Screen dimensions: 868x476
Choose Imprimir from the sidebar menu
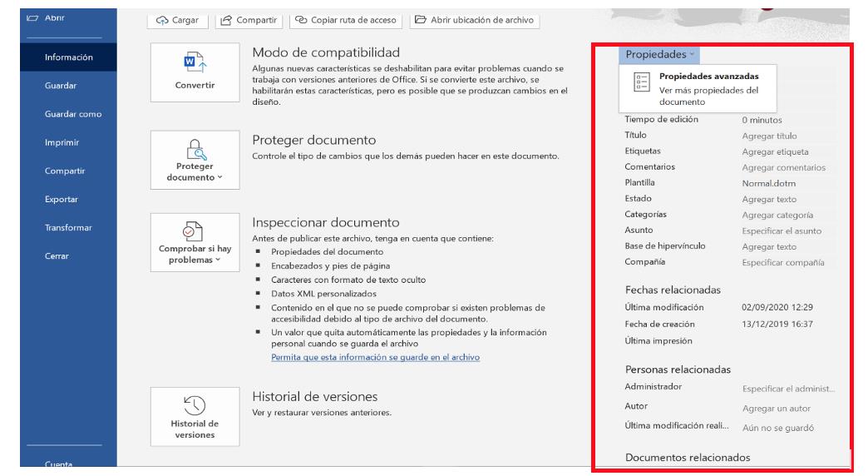[x=62, y=142]
